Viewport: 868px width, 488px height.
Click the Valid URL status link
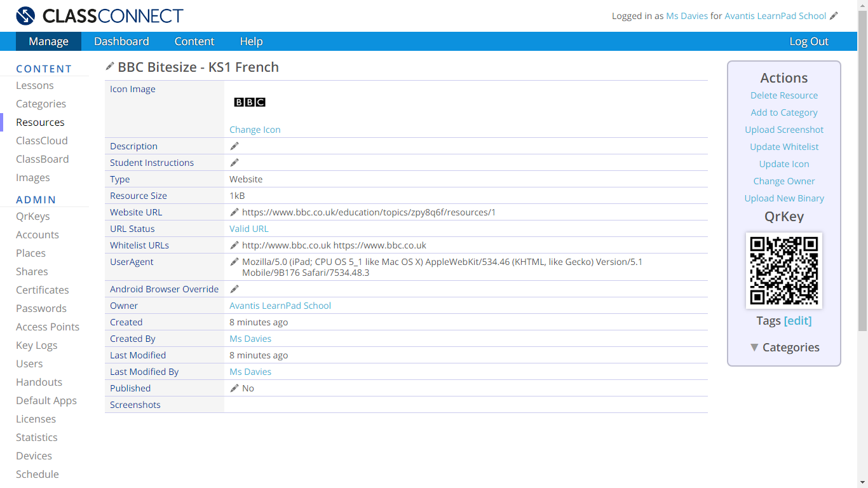(x=249, y=229)
